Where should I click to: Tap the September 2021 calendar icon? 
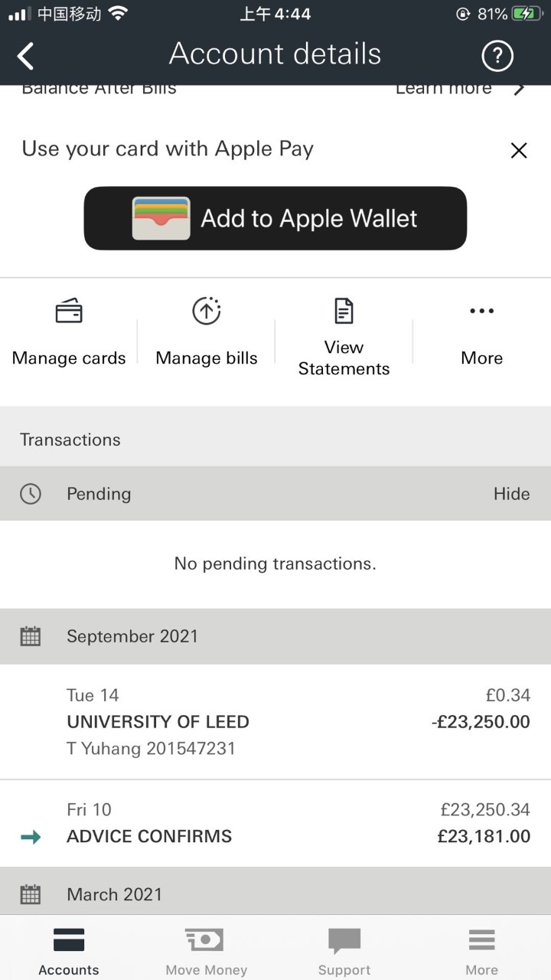[31, 636]
